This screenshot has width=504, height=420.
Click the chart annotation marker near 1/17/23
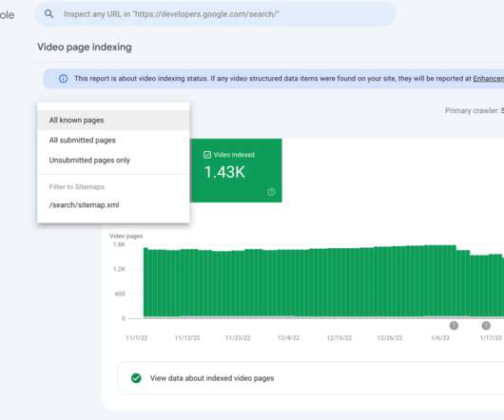pyautogui.click(x=486, y=326)
